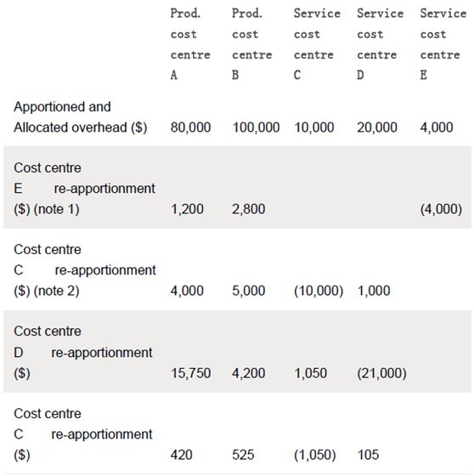Select the 1,050 value in D re-apportionment row
The image size is (474, 476).
tap(310, 373)
